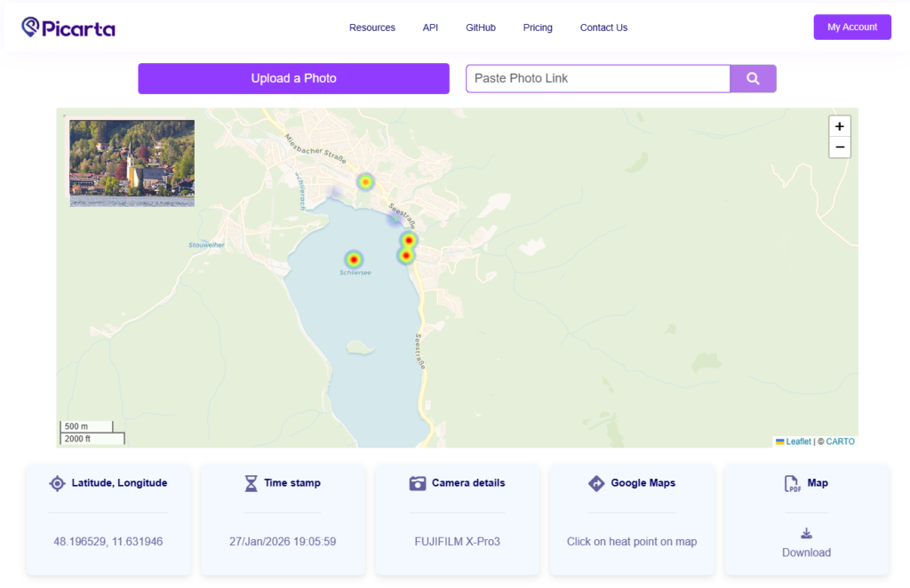Screen dimensions: 910x588
Task: Click FUJIFILM X-Pro3 camera text
Action: pos(458,542)
